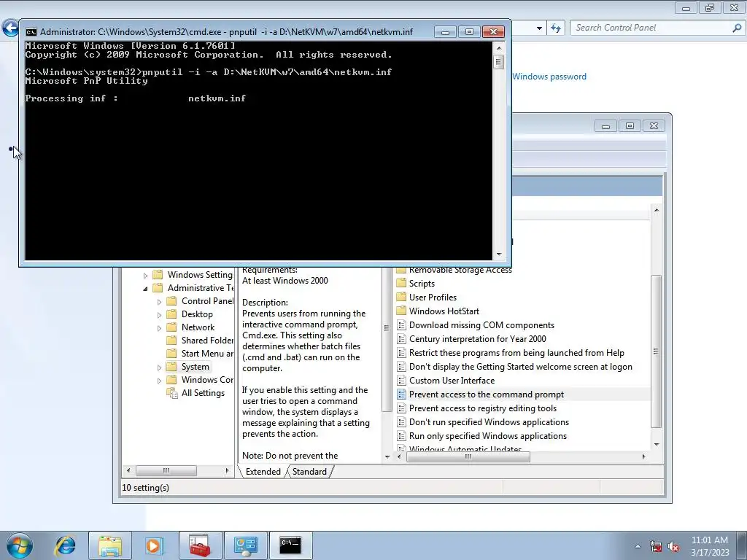Open Windows Explorer from taskbar
747x560 pixels.
pyautogui.click(x=110, y=545)
